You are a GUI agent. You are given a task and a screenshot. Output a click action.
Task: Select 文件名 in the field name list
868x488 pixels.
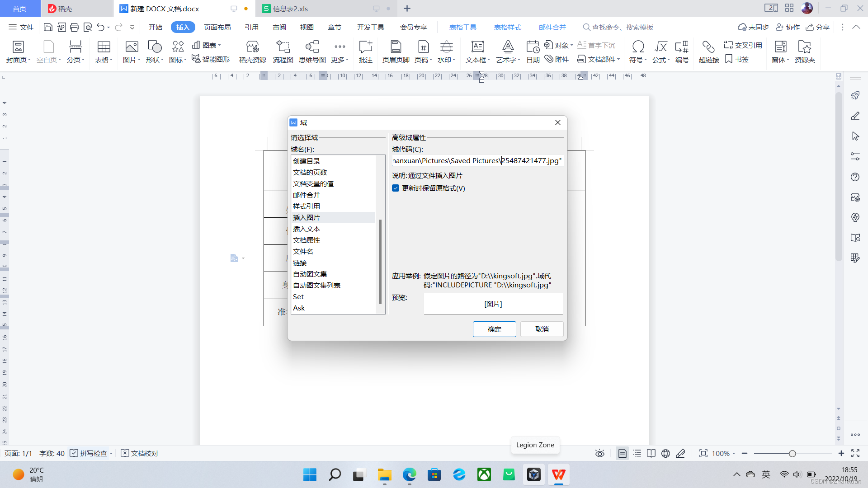303,251
